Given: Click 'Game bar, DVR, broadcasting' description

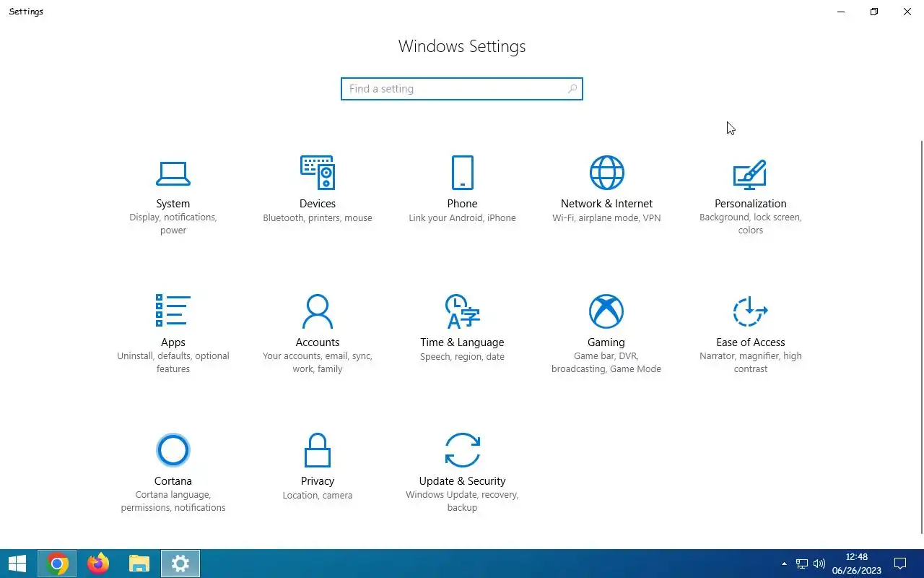Looking at the screenshot, I should click(x=606, y=363).
